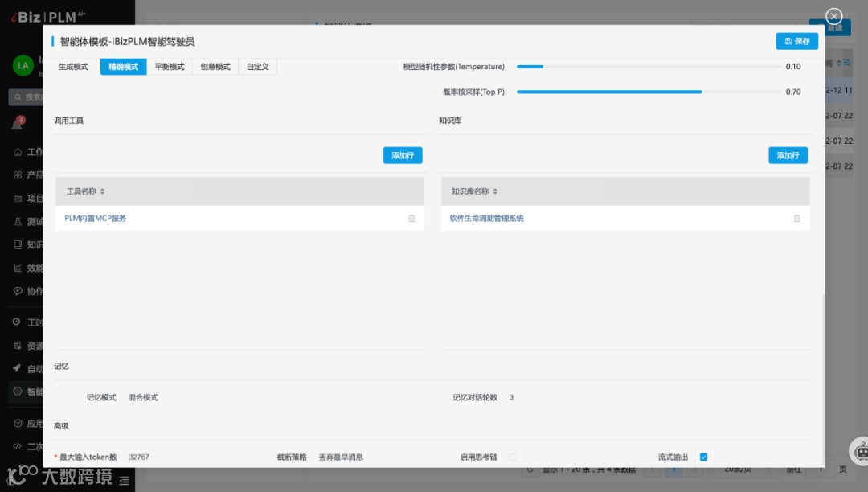This screenshot has height=492, width=868.
Task: Open the 记忆模式 dropdown showing 混合模式
Action: pyautogui.click(x=143, y=397)
